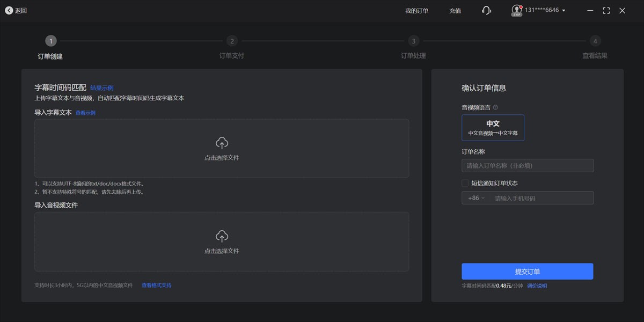Open 结果示例 link
This screenshot has height=322, width=644.
click(x=101, y=88)
